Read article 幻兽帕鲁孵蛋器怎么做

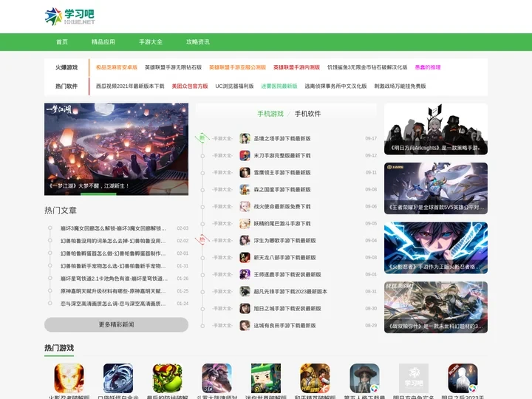113,253
